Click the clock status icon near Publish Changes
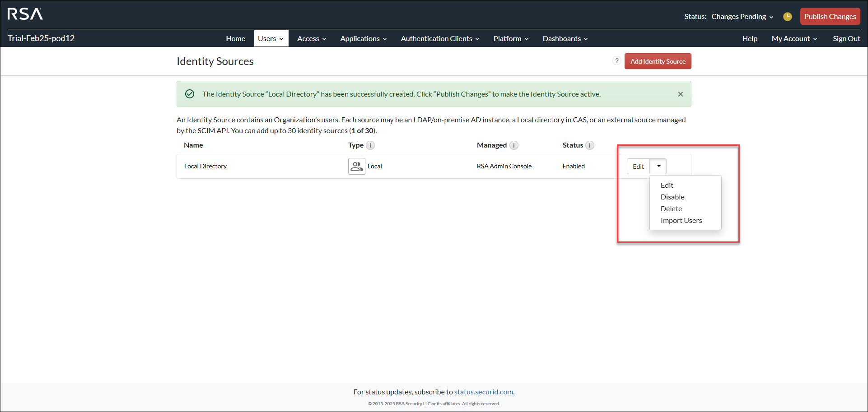The height and width of the screenshot is (412, 868). point(787,16)
